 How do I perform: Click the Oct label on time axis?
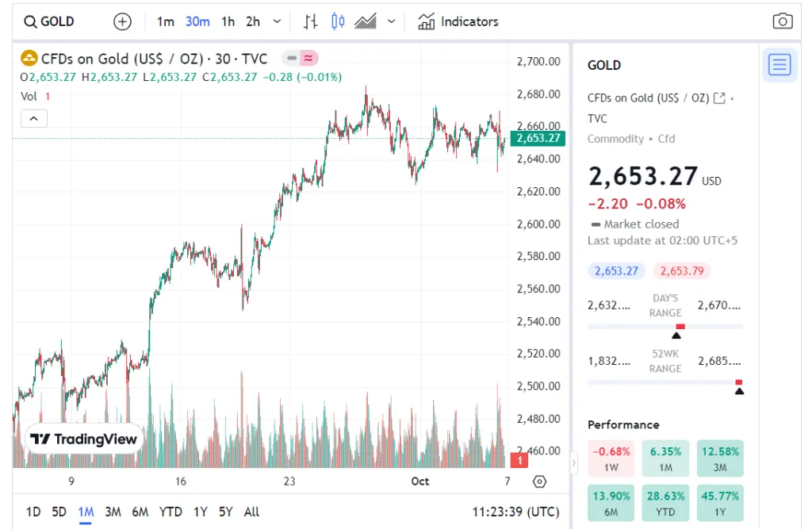pos(420,481)
